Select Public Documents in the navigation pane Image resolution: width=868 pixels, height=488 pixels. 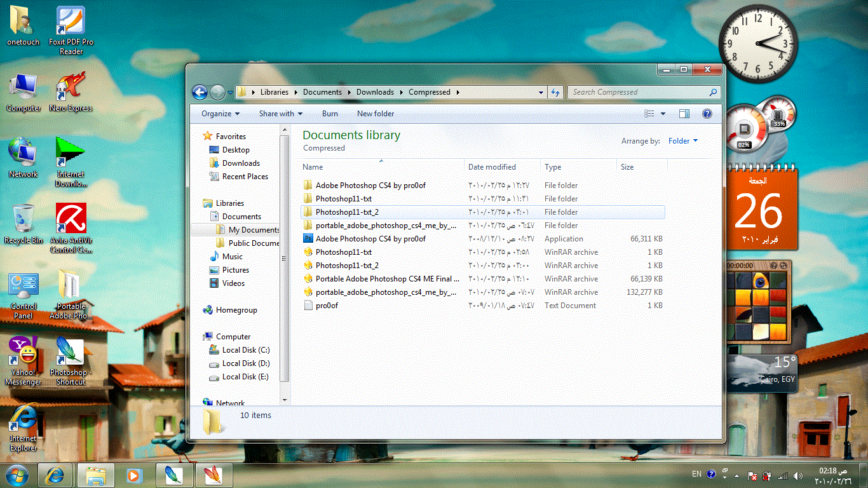pos(248,243)
